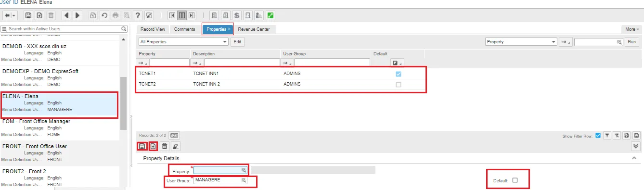Open lookup icon in User Group field
The width and height of the screenshot is (644, 190).
click(x=244, y=180)
